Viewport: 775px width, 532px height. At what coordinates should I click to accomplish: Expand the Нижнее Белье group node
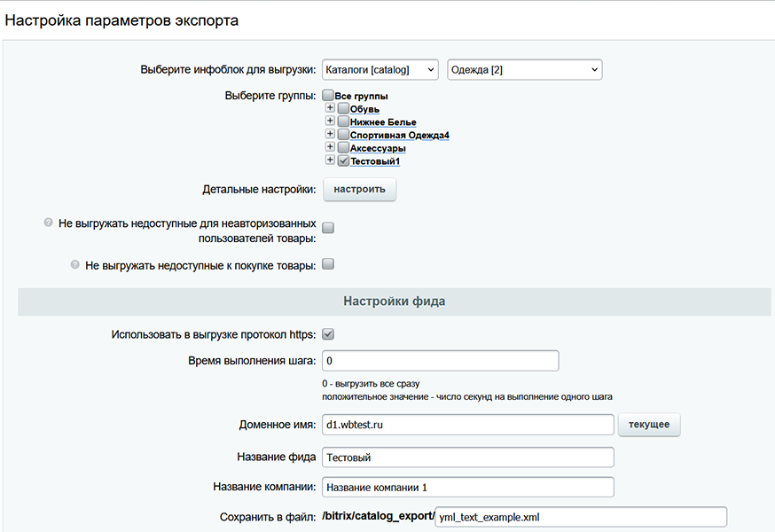coord(331,121)
